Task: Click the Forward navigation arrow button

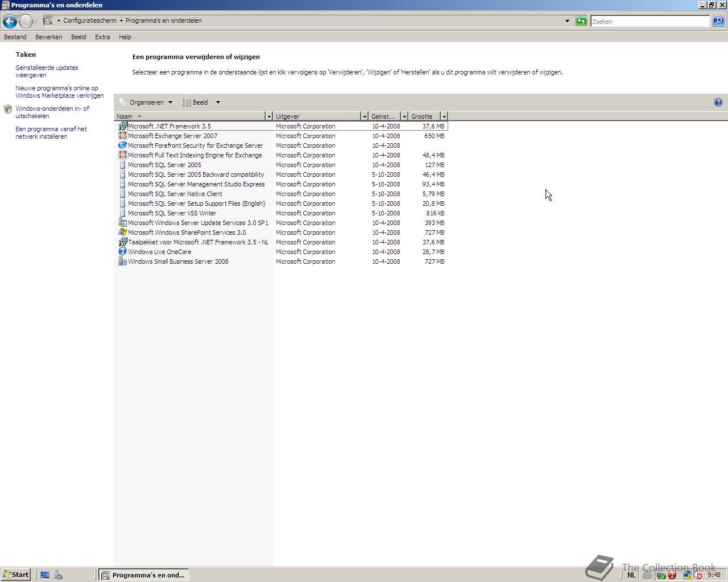Action: 25,21
